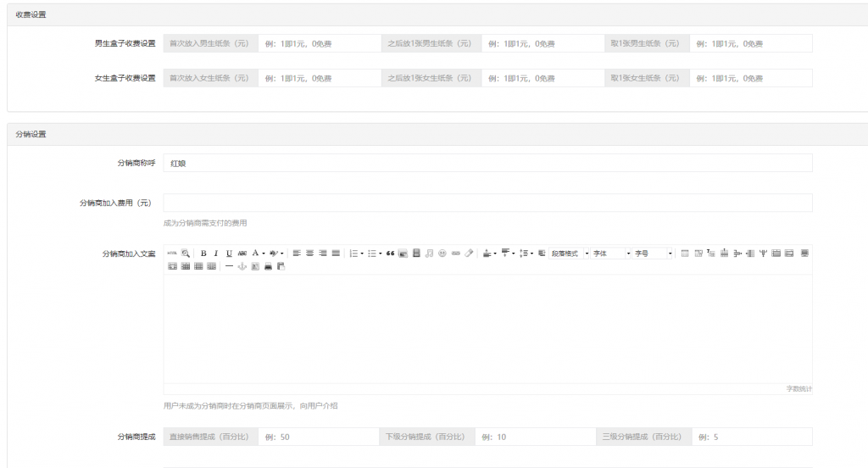Image resolution: width=868 pixels, height=468 pixels.
Task: Insert an image into editor
Action: coord(403,253)
